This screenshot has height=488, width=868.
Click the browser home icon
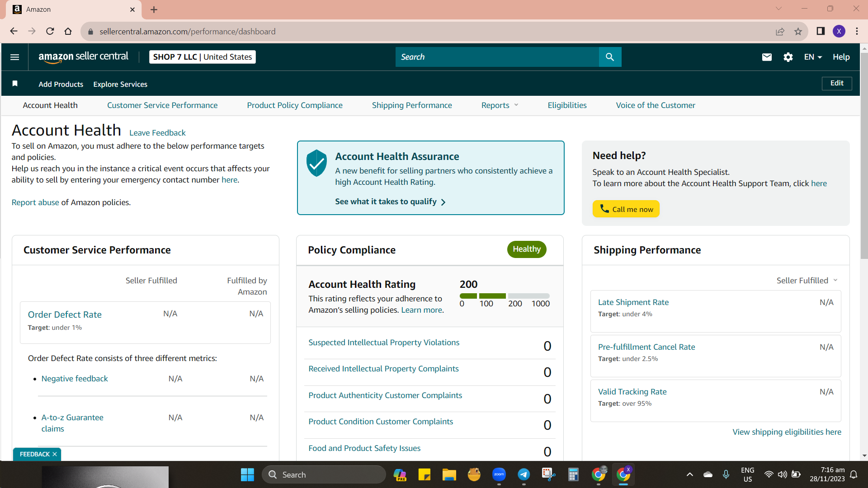(x=68, y=31)
